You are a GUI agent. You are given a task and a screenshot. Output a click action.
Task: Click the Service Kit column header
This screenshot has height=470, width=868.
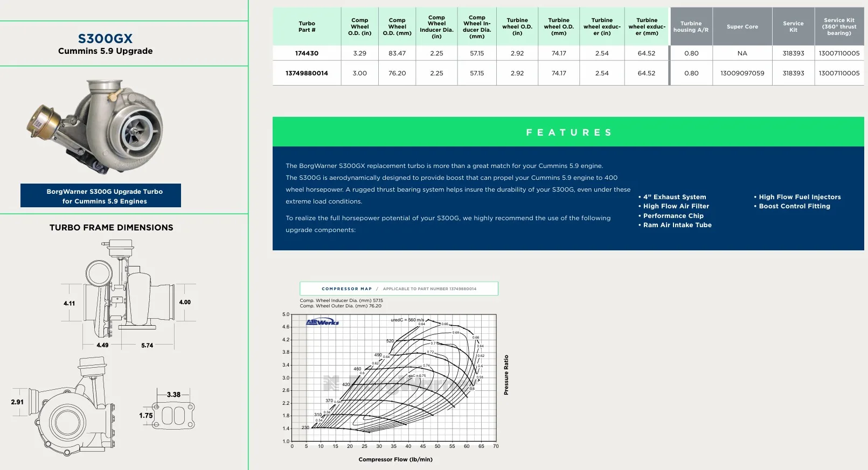pyautogui.click(x=793, y=27)
